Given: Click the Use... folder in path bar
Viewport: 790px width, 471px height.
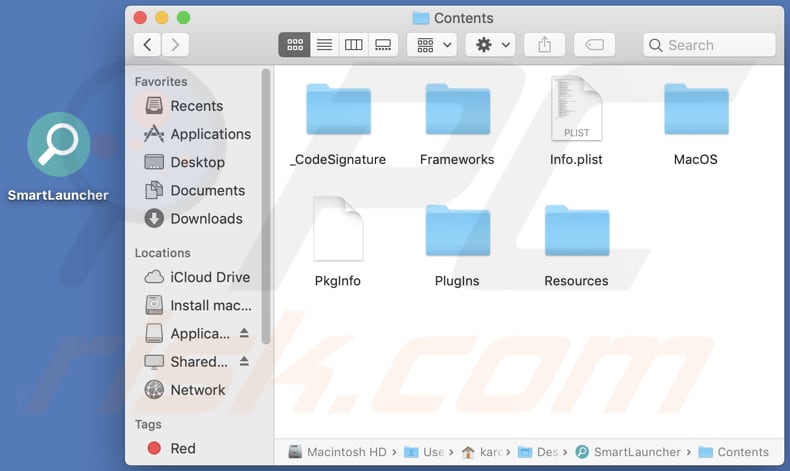Looking at the screenshot, I should click(425, 452).
